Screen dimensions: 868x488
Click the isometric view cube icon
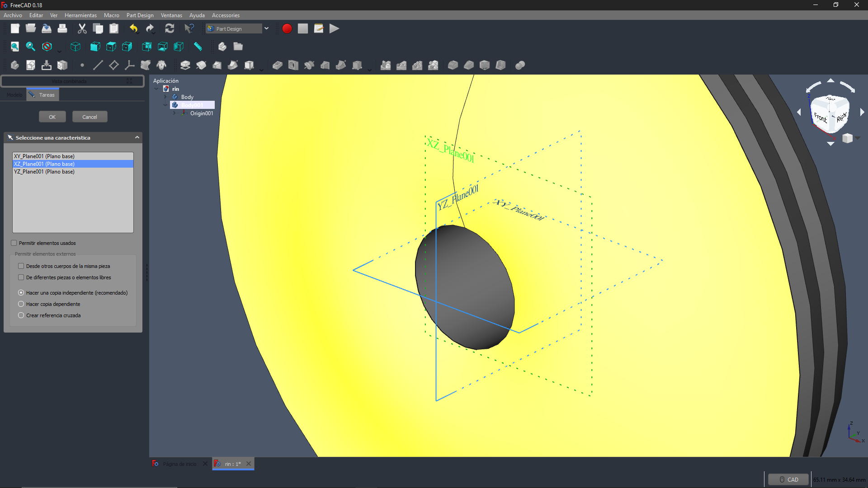tap(75, 47)
